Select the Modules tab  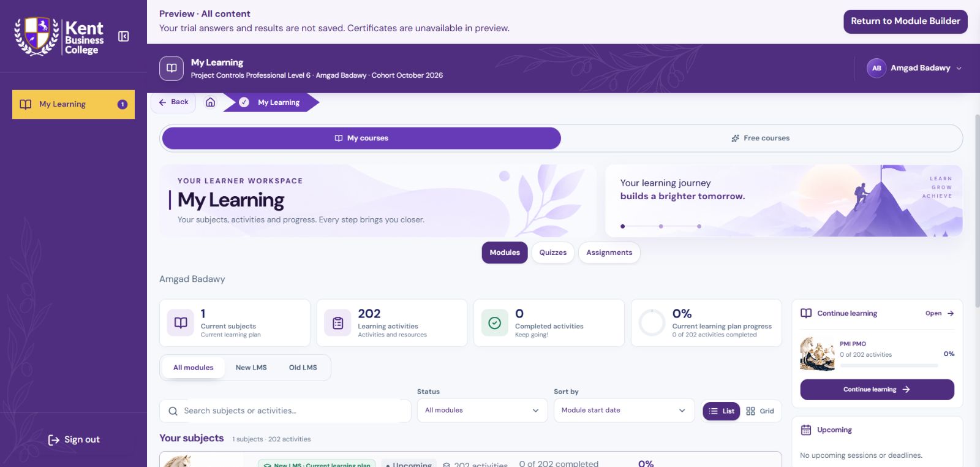tap(505, 252)
